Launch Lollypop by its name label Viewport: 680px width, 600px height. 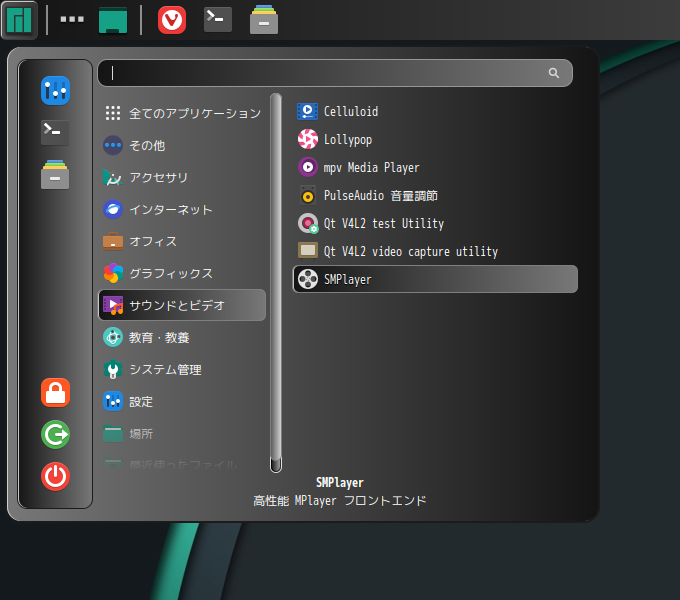[348, 140]
